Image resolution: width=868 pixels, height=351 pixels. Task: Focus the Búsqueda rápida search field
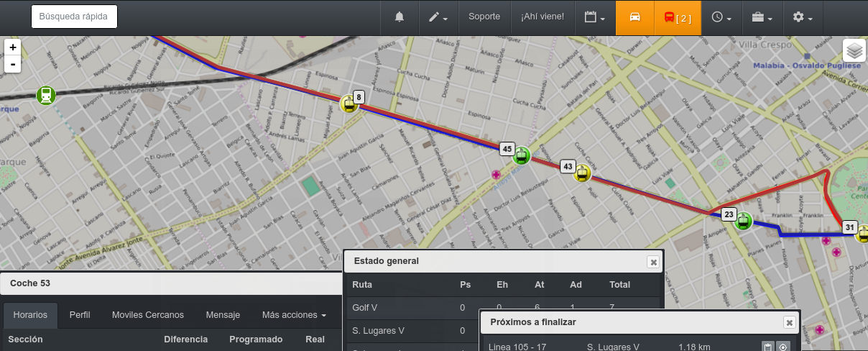74,17
